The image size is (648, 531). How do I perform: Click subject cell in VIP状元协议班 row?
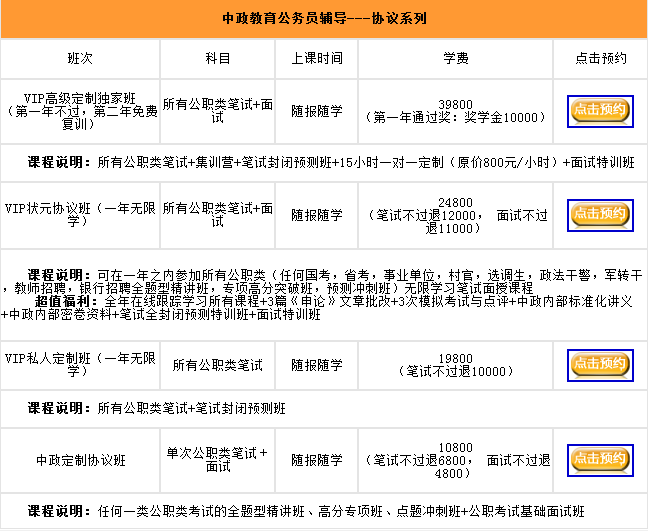[x=217, y=215]
